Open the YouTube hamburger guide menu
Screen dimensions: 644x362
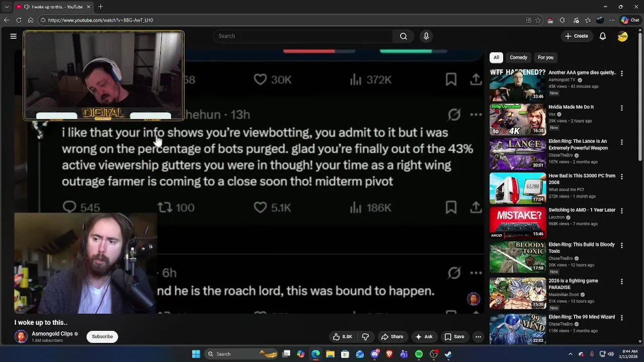pos(14,36)
